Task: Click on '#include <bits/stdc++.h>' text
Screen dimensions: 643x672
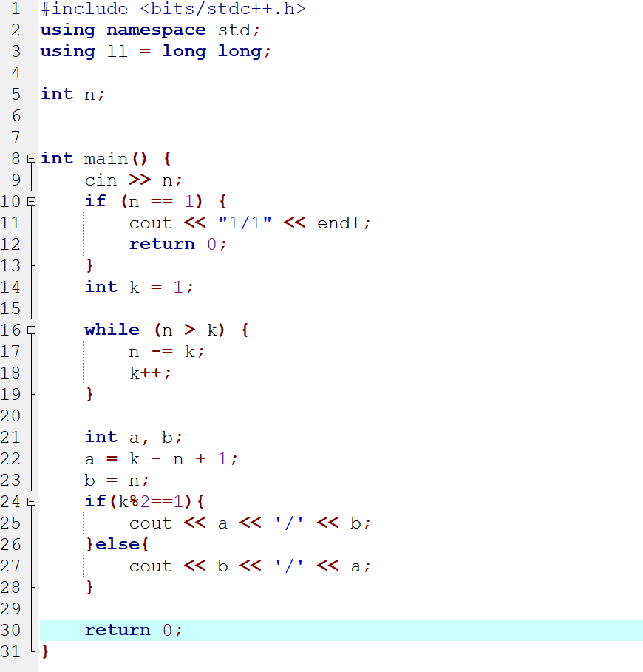Action: coord(173,9)
